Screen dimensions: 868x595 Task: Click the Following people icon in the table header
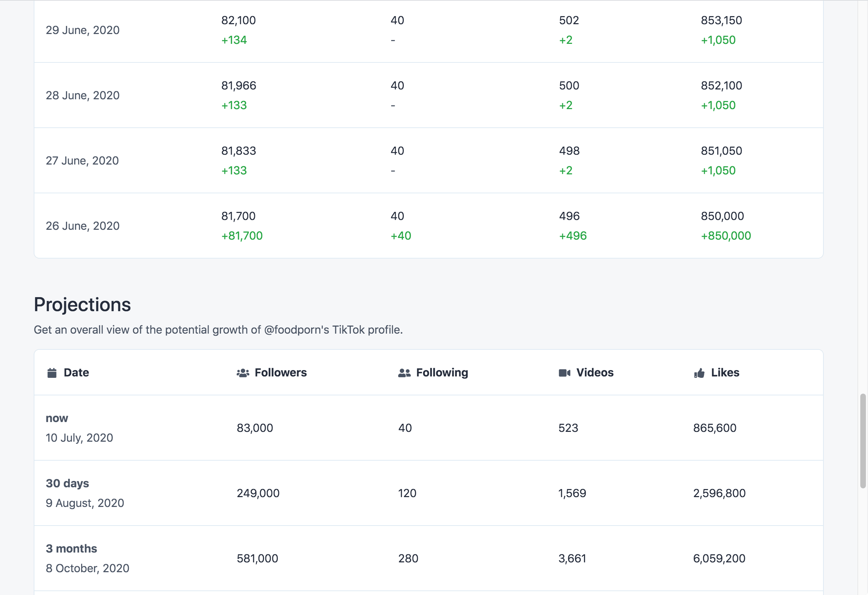(x=404, y=372)
